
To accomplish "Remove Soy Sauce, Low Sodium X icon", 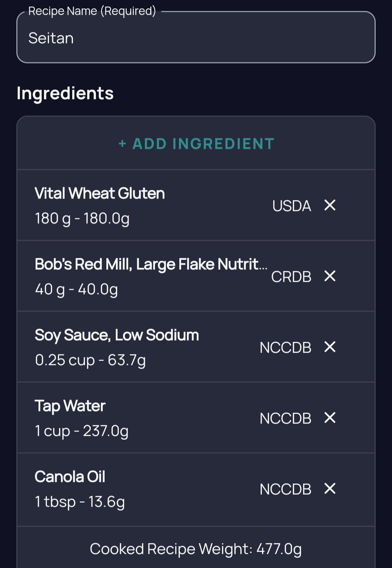I will (x=330, y=347).
